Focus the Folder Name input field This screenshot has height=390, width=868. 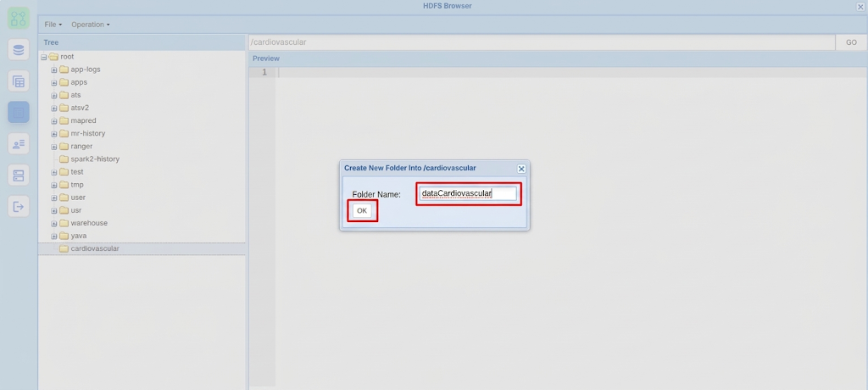click(x=468, y=193)
